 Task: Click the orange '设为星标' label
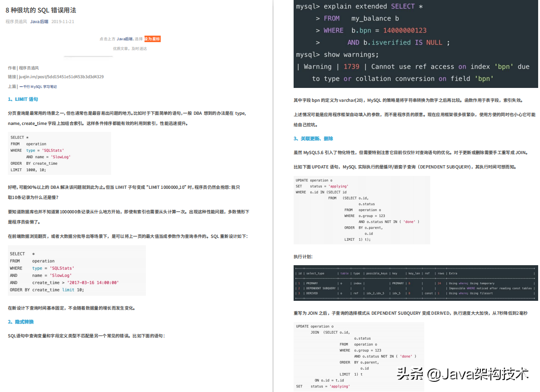pos(152,39)
